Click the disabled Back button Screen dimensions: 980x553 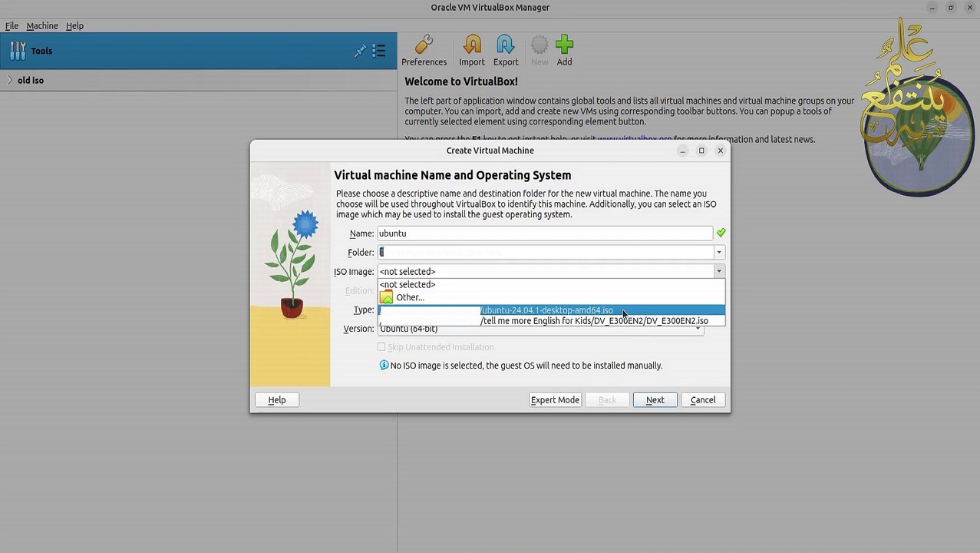click(x=607, y=399)
